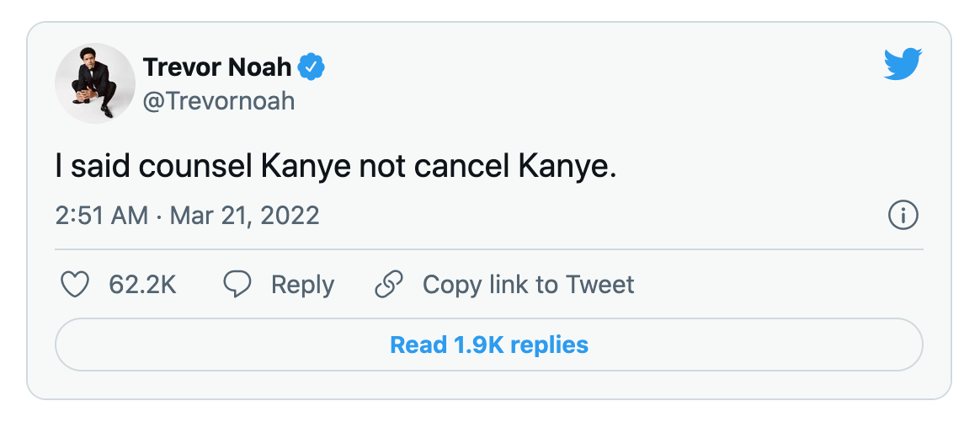Viewport: 980px width, 433px height.
Task: Click the reply speech bubble icon
Action: [237, 285]
